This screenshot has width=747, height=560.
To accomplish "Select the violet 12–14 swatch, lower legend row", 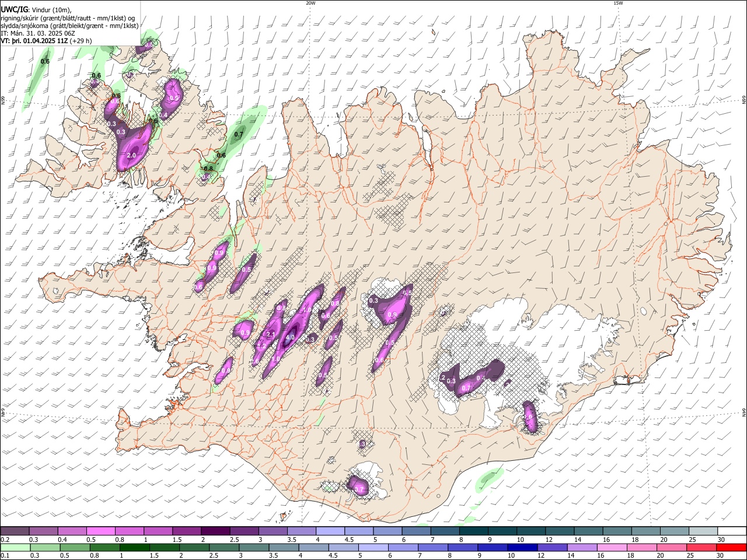I will click(x=553, y=547).
